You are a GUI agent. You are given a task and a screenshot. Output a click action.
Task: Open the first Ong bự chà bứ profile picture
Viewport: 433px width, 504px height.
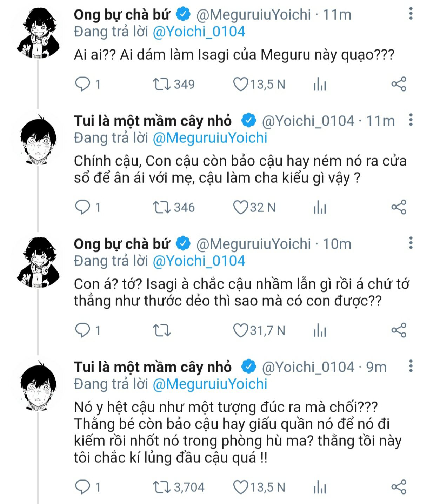(x=37, y=34)
